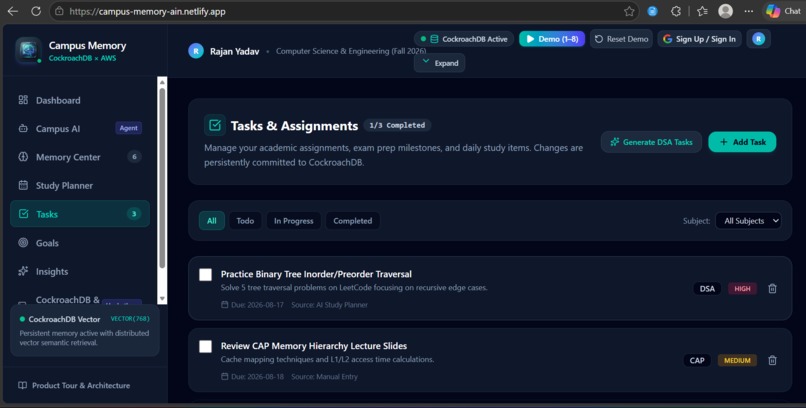Screen dimensions: 806x408
Task: Click the Insights sparkle icon
Action: tap(23, 271)
